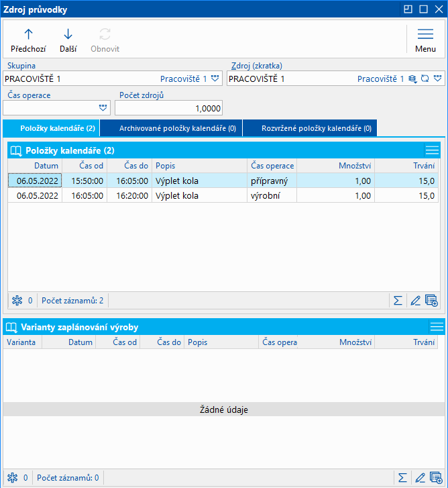Screen dimensions: 448x488
Task: Click Popis column header in Položky kalendáře
Action: 200,166
